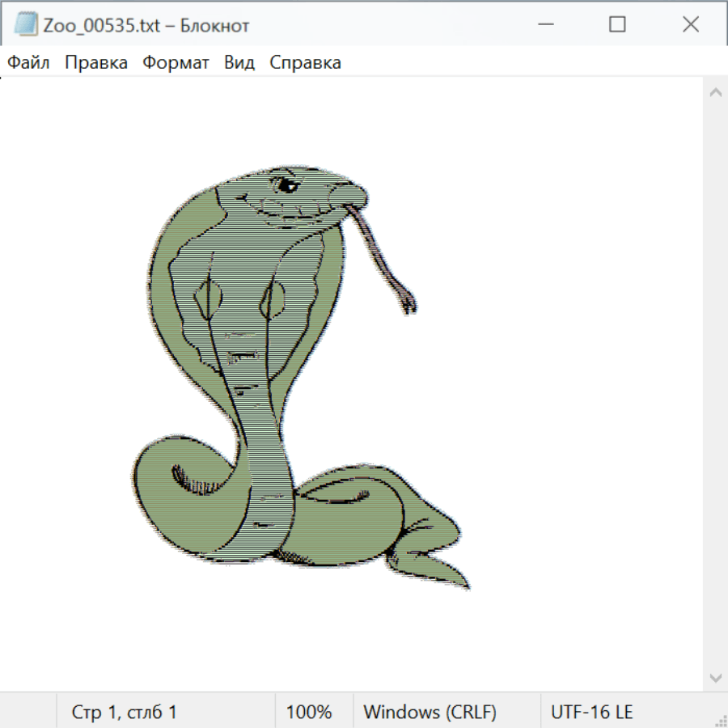Click the scroll down arrow
This screenshot has height=728, width=728.
tap(715, 677)
